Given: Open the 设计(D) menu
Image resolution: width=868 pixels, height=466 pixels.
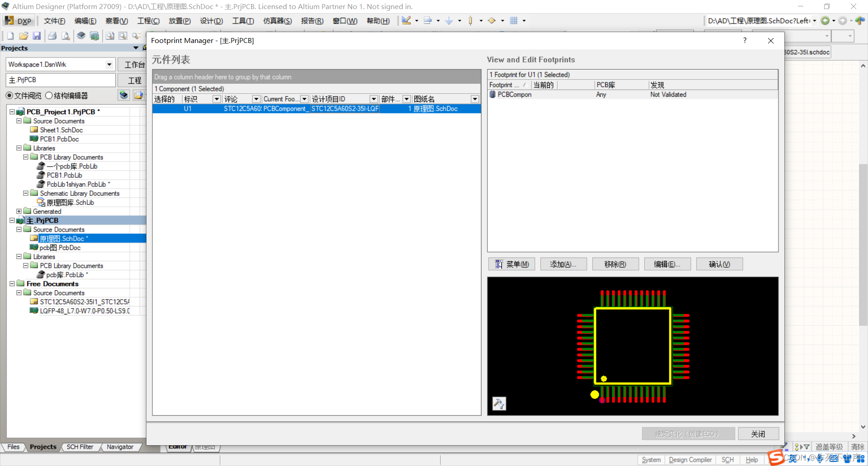Looking at the screenshot, I should [x=211, y=21].
